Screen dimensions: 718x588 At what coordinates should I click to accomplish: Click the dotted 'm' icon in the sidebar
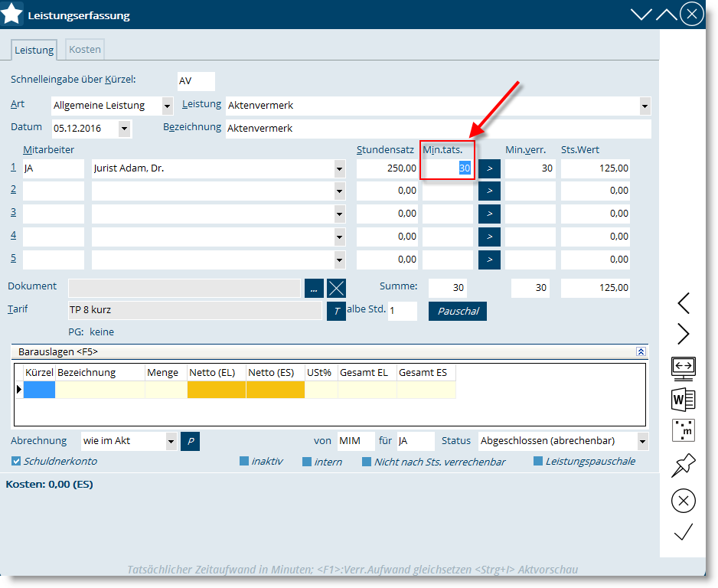[684, 430]
